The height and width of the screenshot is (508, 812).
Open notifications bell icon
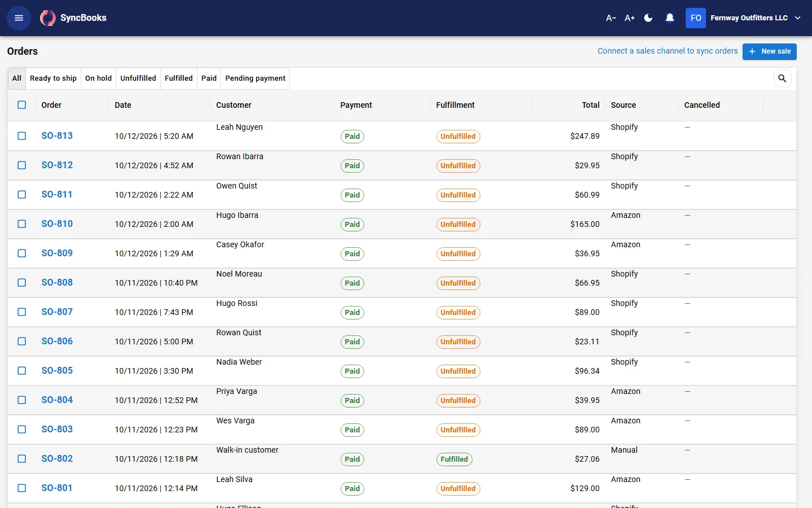pos(670,18)
